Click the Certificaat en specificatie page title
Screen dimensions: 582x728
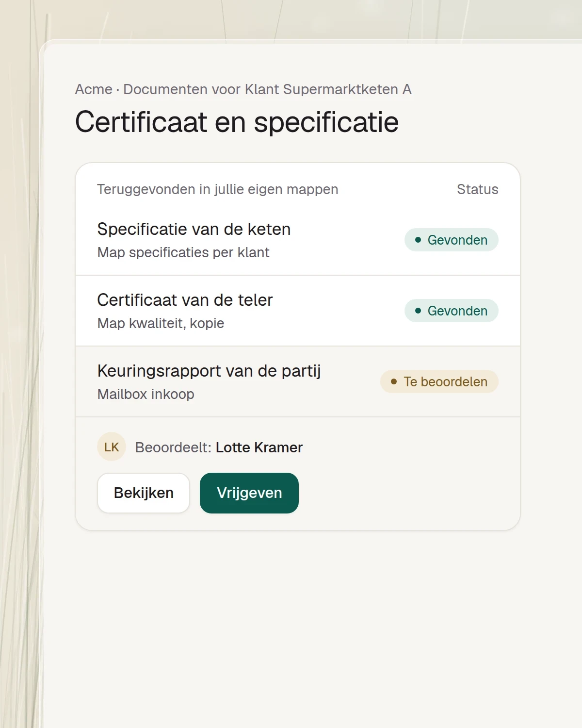(x=237, y=122)
